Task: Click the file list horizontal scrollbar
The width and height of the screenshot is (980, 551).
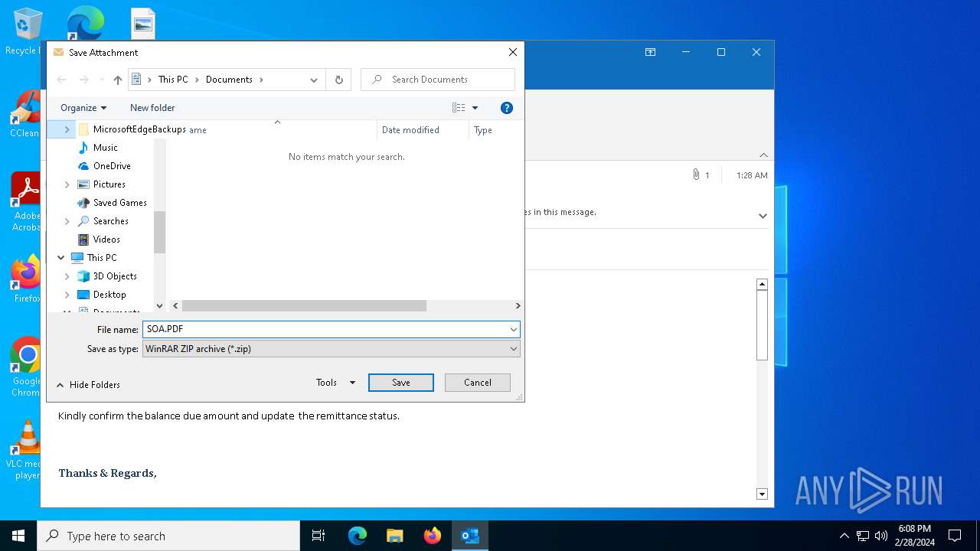Action: pyautogui.click(x=304, y=305)
